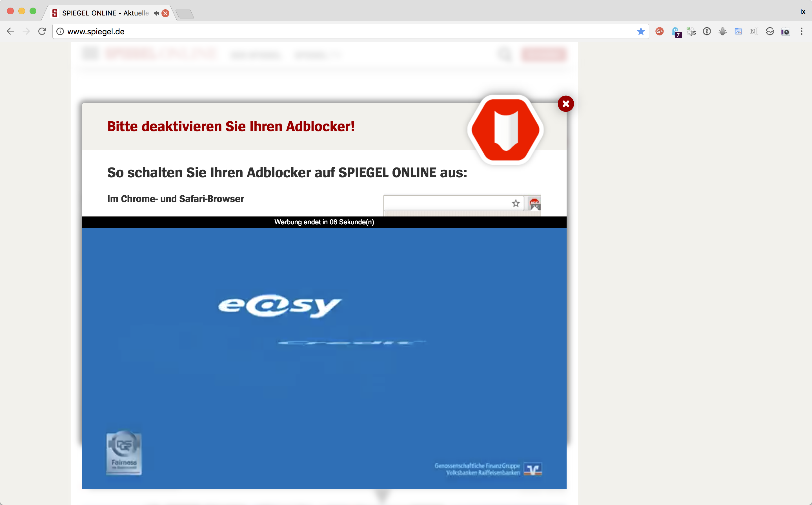Image resolution: width=812 pixels, height=505 pixels.
Task: Click the 'ix' profile label
Action: [803, 12]
